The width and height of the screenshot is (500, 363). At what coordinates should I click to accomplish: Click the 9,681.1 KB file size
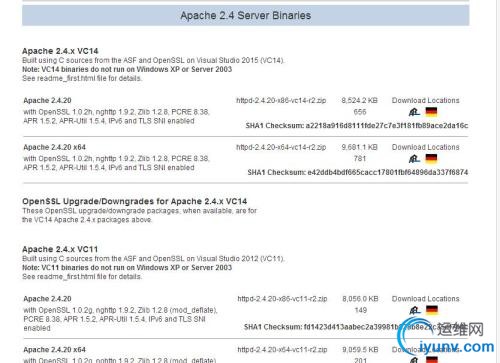coord(359,147)
